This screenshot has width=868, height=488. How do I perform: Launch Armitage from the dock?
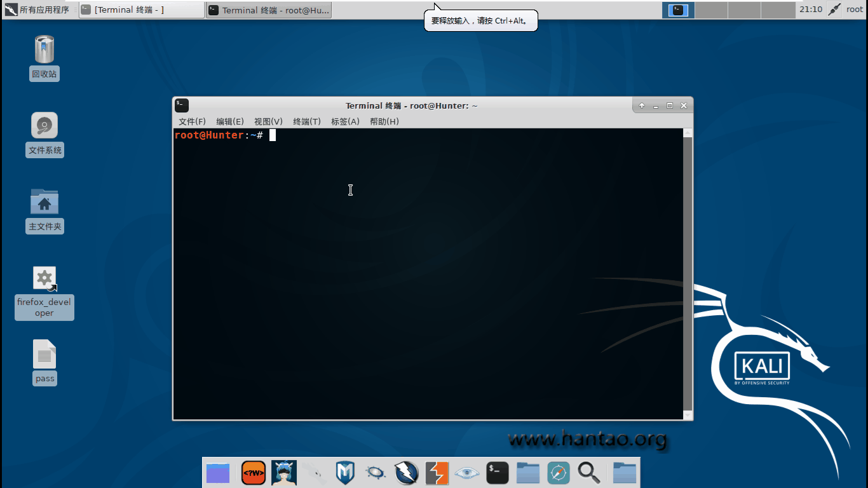(284, 473)
